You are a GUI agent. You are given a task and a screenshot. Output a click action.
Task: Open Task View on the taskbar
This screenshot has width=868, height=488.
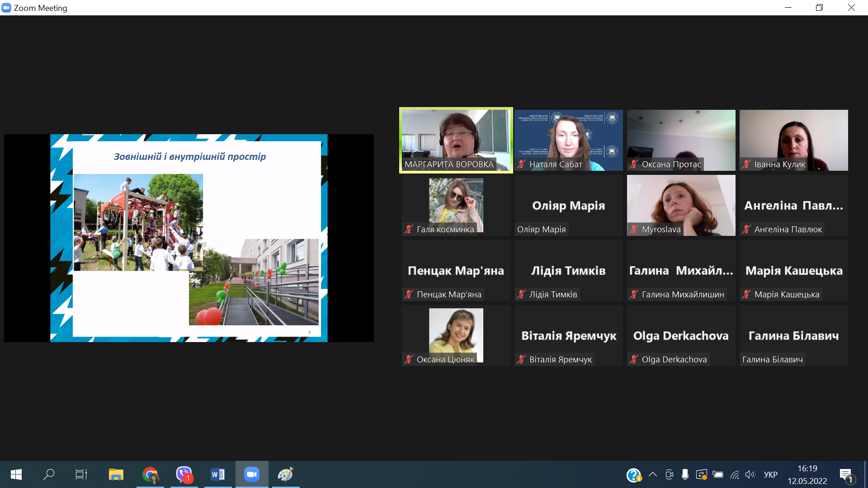[x=81, y=474]
